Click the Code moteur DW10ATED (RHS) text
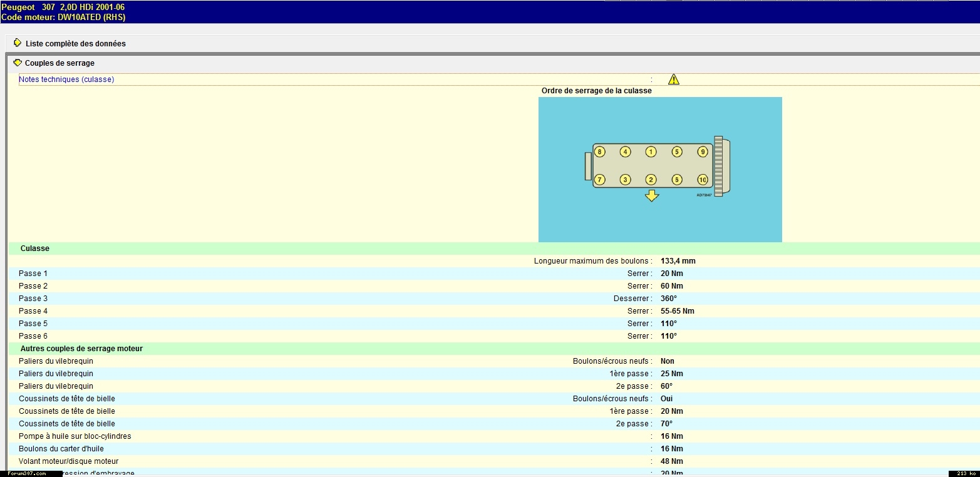Viewport: 980px width, 477px height. (63, 17)
